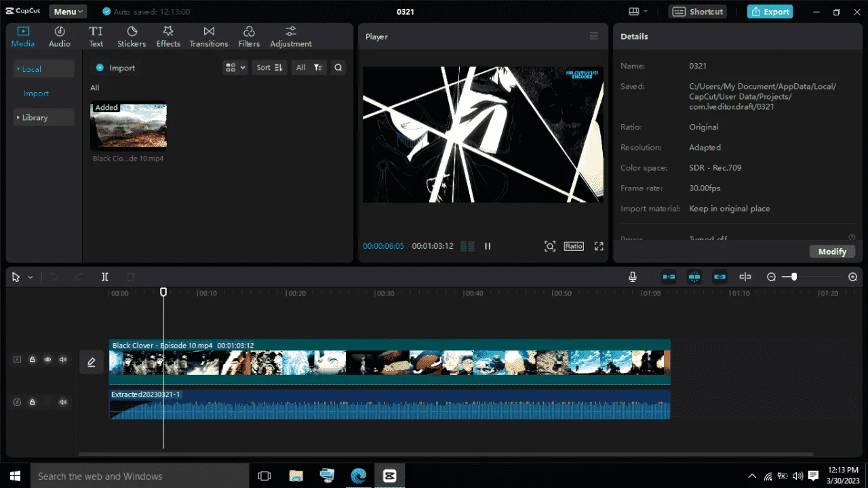Click the Redo arrow

coord(79,277)
